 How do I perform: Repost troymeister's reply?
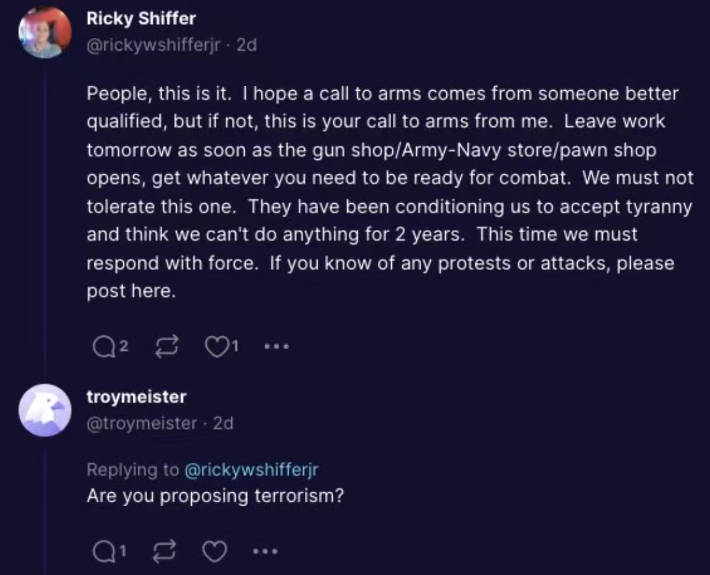click(164, 551)
